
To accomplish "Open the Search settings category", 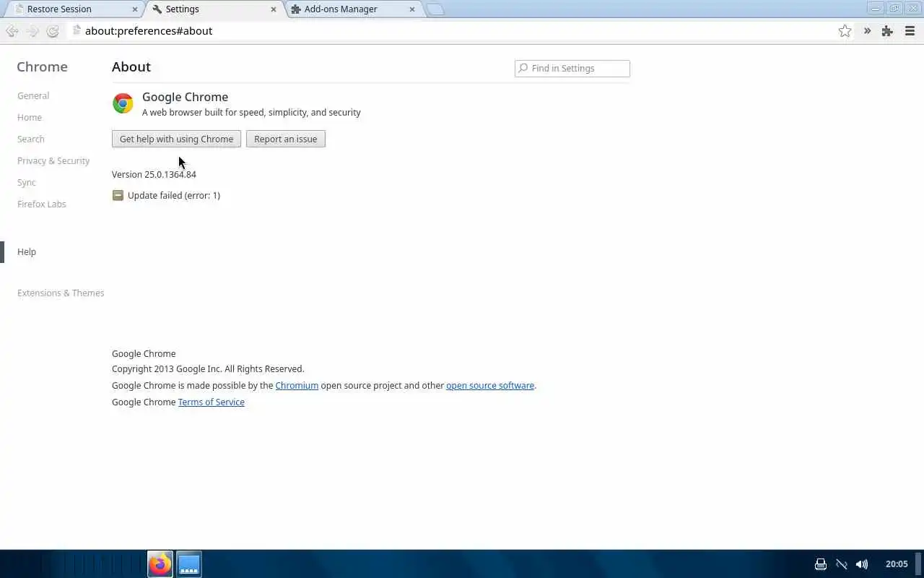I will click(31, 139).
